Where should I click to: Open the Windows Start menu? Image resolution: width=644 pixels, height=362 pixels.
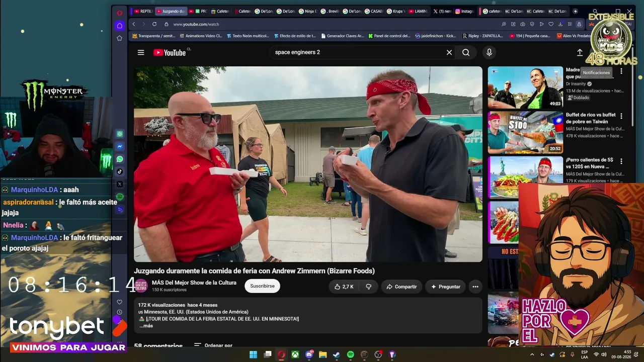click(x=254, y=354)
